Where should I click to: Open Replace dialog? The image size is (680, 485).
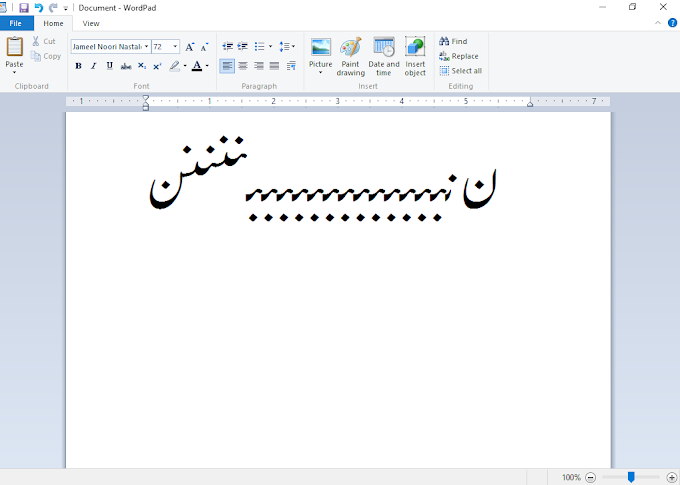[459, 56]
